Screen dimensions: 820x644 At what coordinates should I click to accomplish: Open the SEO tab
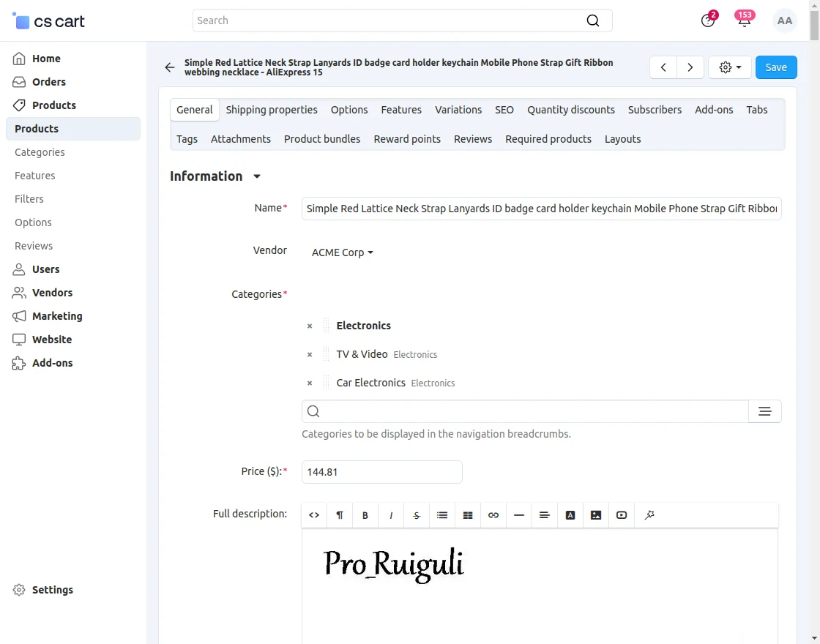(x=504, y=110)
